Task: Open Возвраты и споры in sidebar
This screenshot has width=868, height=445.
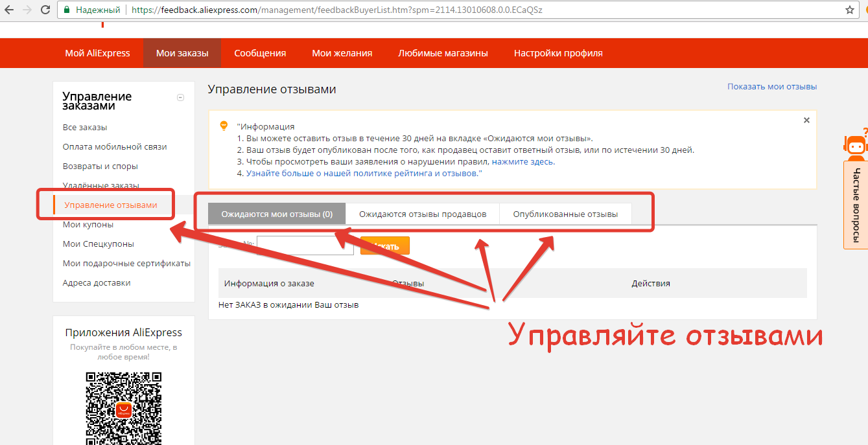Action: click(100, 166)
